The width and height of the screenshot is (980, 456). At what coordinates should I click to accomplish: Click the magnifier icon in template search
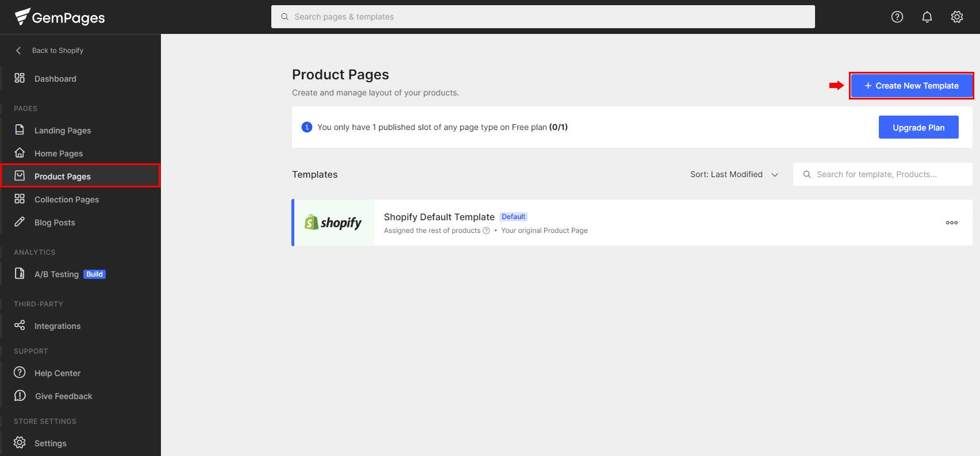pos(807,174)
